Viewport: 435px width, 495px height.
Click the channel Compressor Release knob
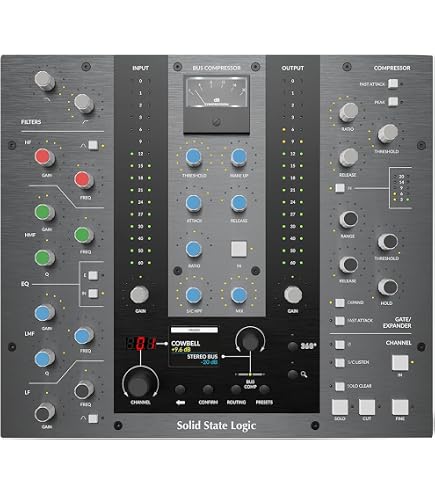point(349,157)
